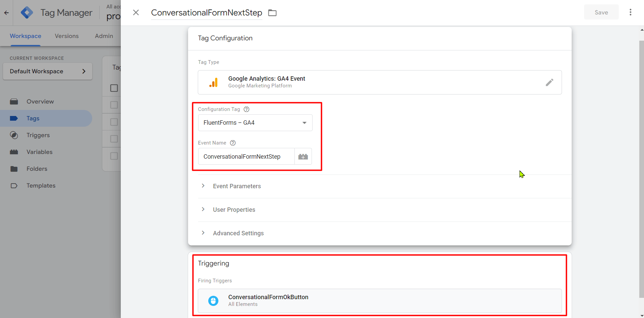Click the Overview sidebar icon
This screenshot has width=644, height=318.
click(14, 102)
